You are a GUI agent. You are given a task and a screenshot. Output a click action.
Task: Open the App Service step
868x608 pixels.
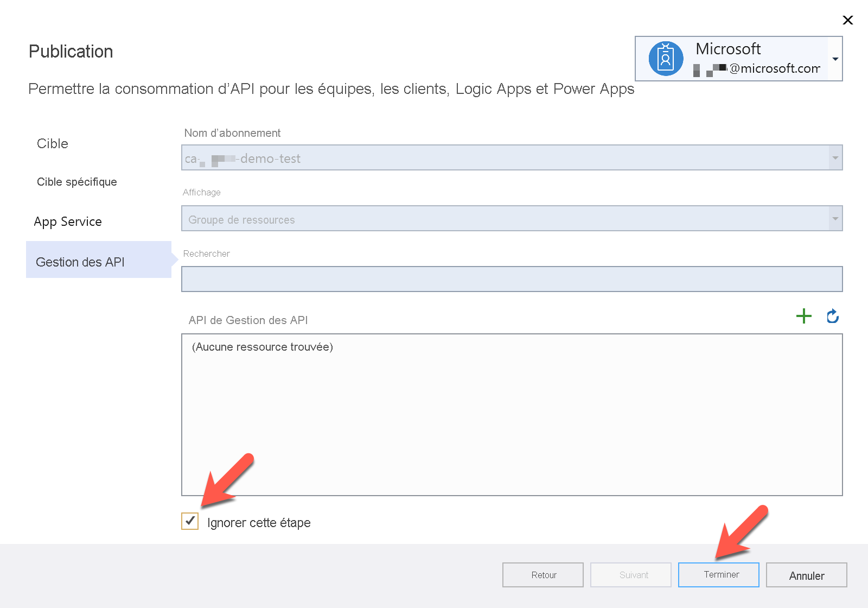click(68, 221)
